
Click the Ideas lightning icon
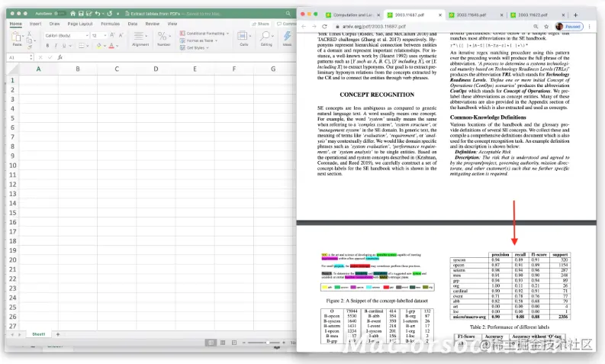(x=287, y=36)
